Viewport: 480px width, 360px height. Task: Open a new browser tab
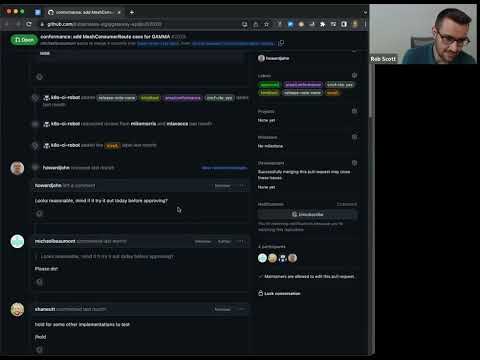click(x=132, y=12)
